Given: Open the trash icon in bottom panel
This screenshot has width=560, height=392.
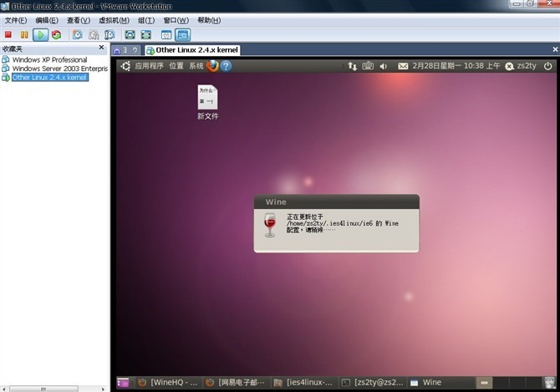Looking at the screenshot, I should (550, 383).
